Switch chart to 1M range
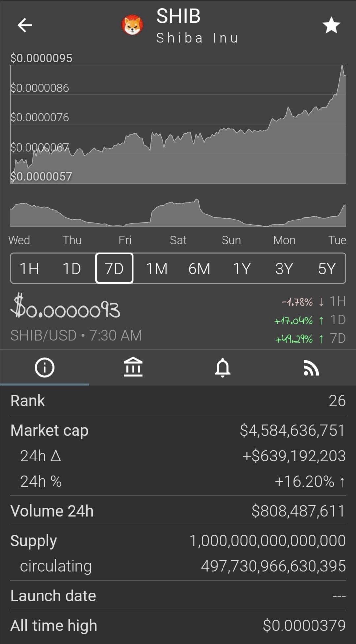The width and height of the screenshot is (356, 644). (157, 268)
